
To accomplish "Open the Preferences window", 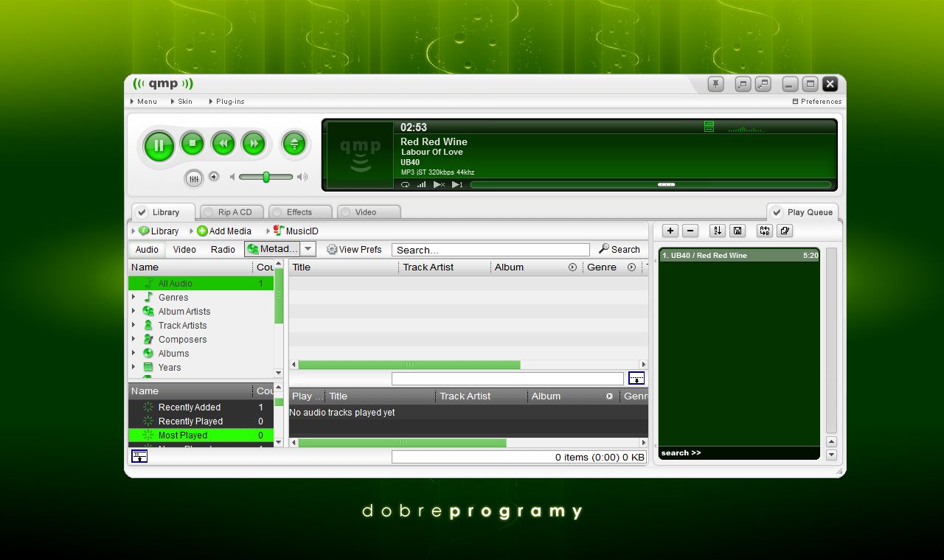I will click(x=816, y=101).
